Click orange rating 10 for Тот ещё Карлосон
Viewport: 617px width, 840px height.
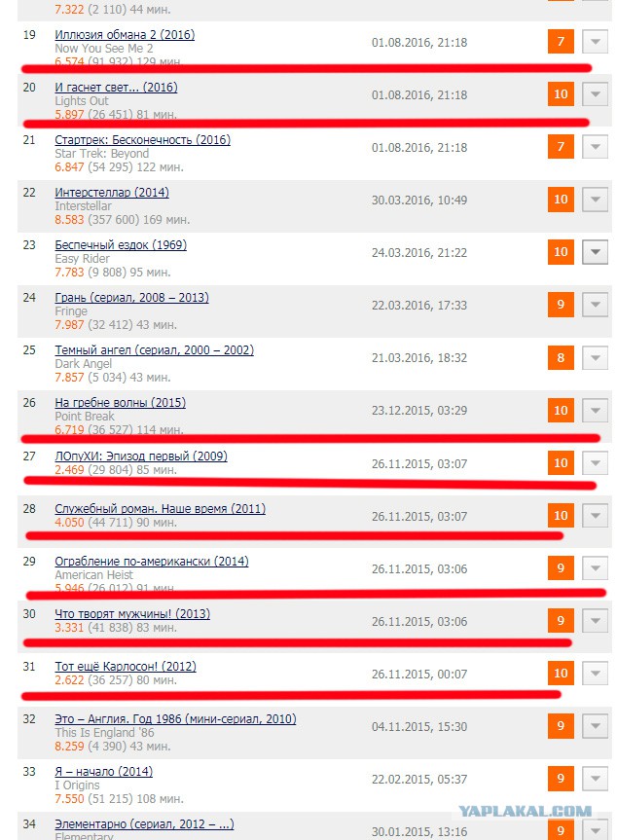tap(561, 673)
